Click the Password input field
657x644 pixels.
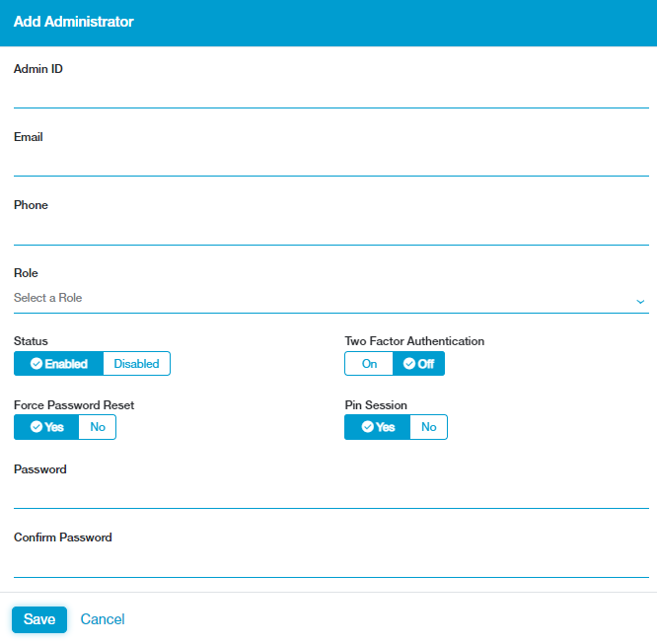coord(330,494)
